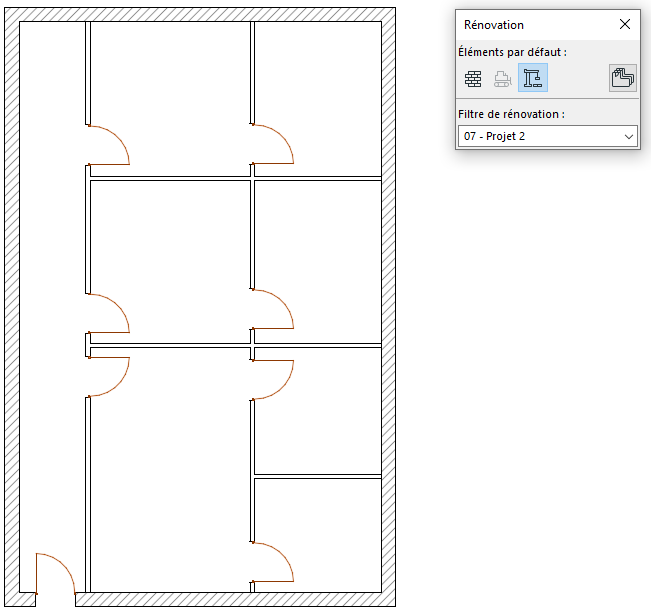Open the Filtre de rénovation dropdown
Screen dimensions: 651x615
click(x=548, y=136)
